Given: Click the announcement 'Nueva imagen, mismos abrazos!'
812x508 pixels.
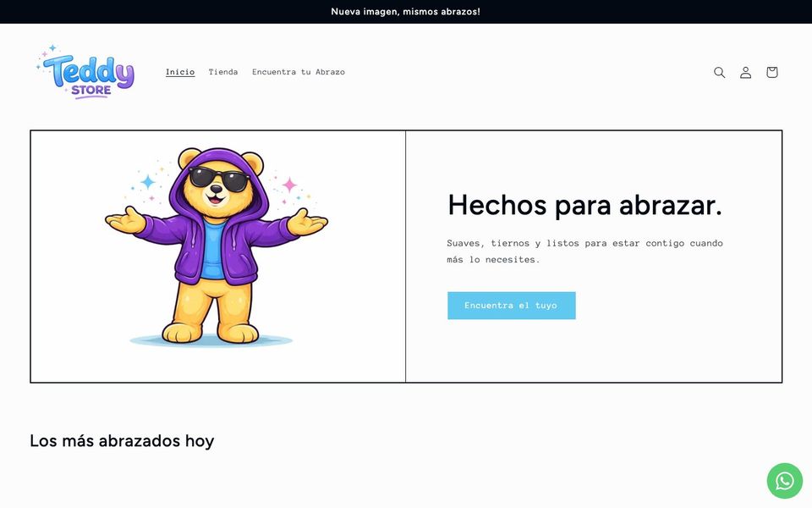Looking at the screenshot, I should (x=405, y=11).
